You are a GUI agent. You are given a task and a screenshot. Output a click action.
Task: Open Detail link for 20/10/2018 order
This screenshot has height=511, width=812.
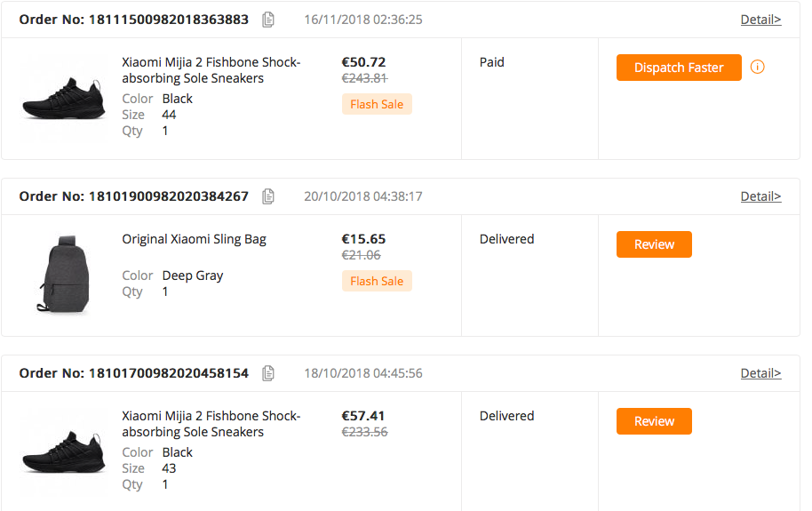760,196
